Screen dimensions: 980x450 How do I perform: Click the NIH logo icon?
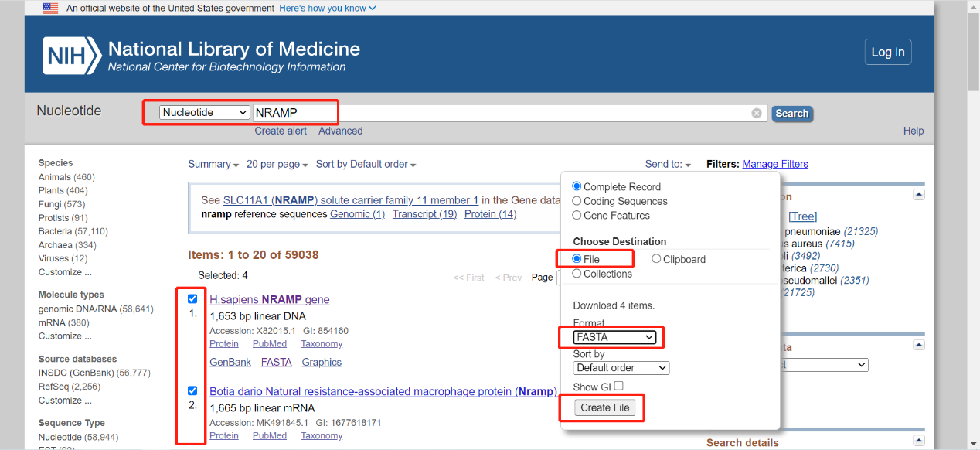click(x=71, y=56)
